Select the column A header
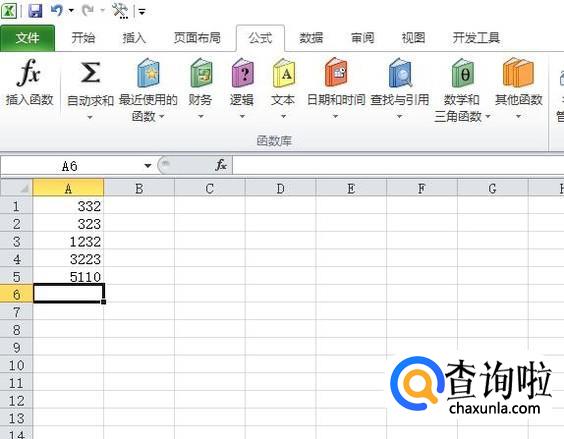This screenshot has width=564, height=439. 68,189
